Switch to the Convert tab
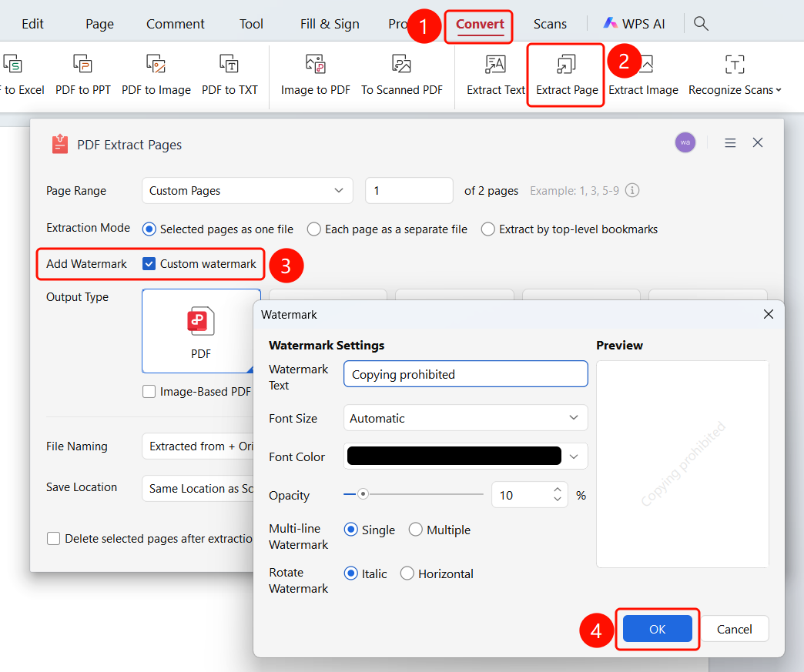The height and width of the screenshot is (672, 804). 480,24
